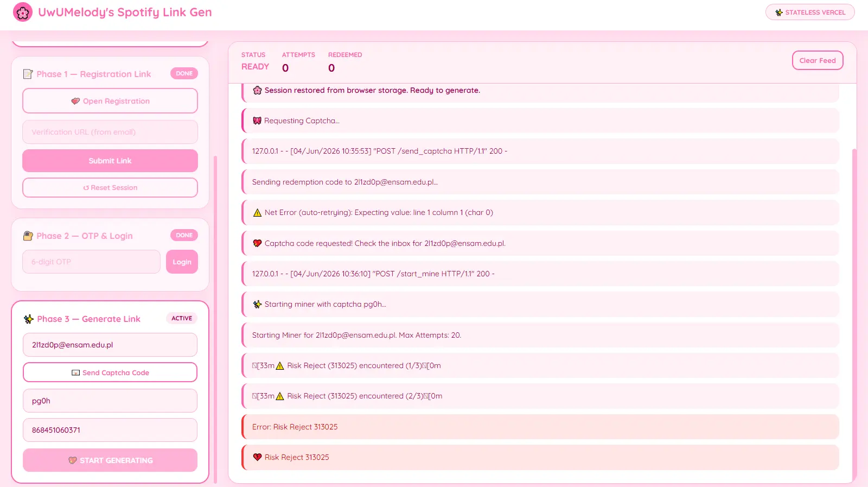Click the Phase 3 ACTIVE badge

pos(182,318)
